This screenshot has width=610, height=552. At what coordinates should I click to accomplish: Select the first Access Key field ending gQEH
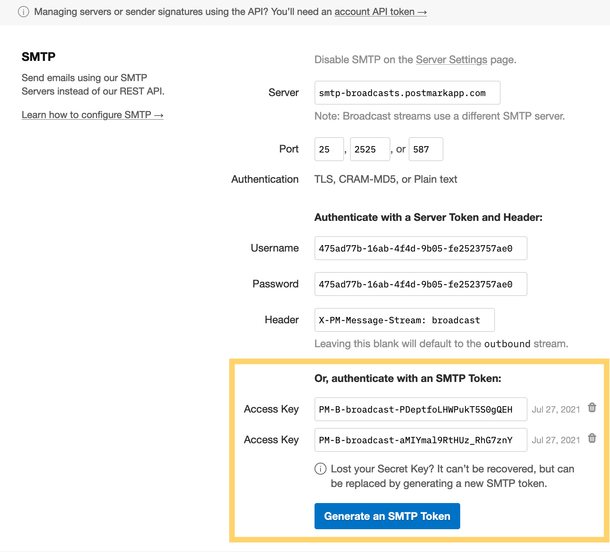421,409
